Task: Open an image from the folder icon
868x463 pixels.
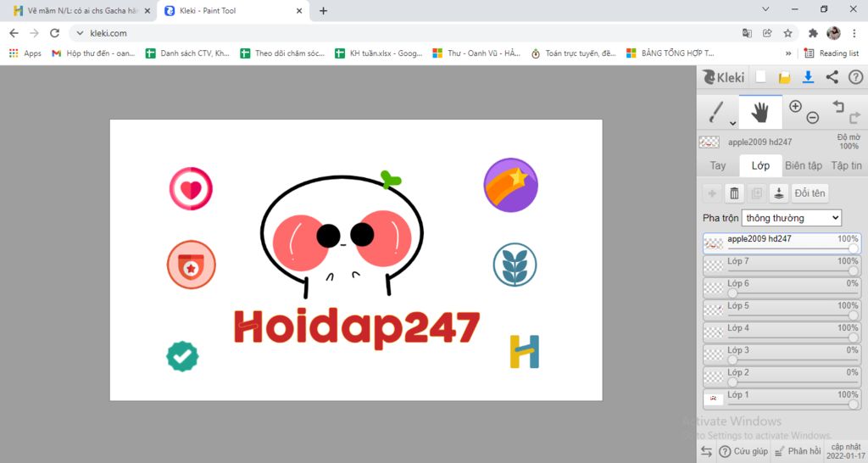Action: click(784, 77)
